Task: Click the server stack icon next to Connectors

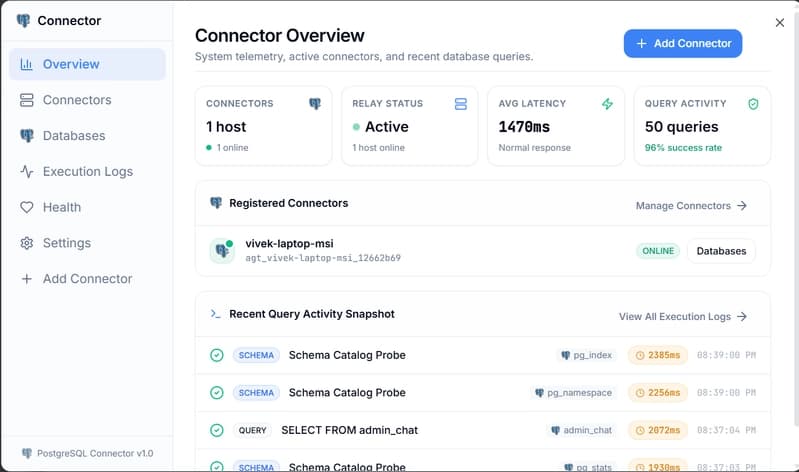Action: click(x=26, y=100)
